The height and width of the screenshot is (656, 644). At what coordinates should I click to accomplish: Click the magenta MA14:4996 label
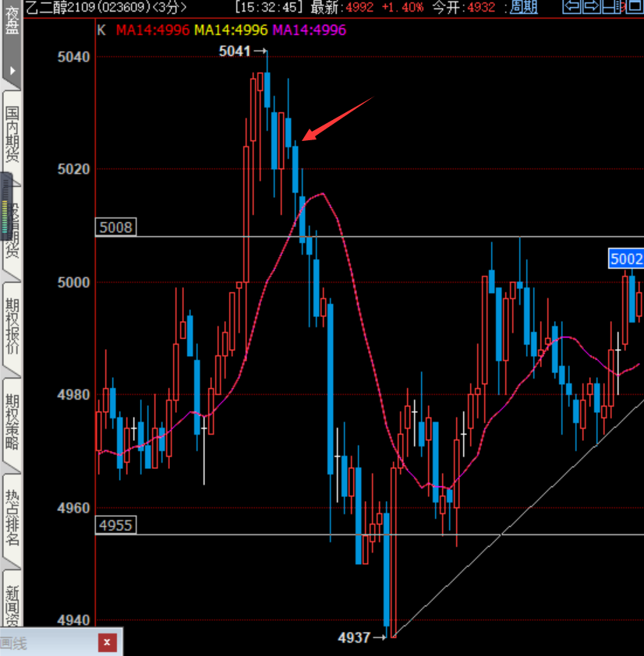pyautogui.click(x=310, y=30)
